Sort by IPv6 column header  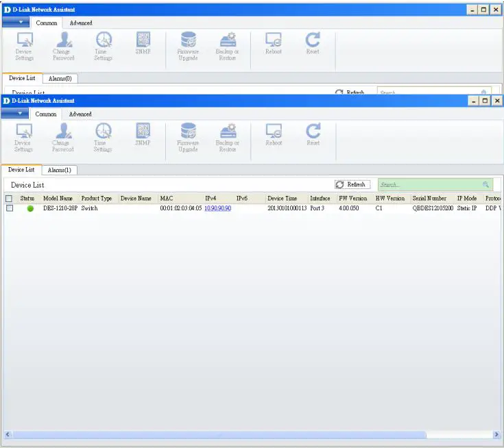241,199
